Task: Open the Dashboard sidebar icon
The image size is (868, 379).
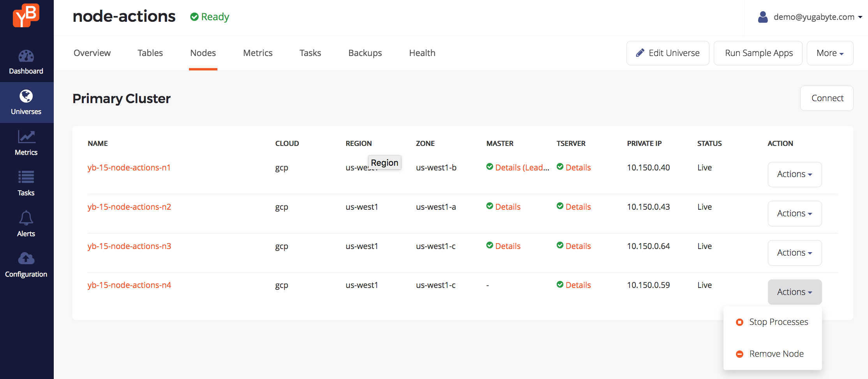Action: (26, 56)
